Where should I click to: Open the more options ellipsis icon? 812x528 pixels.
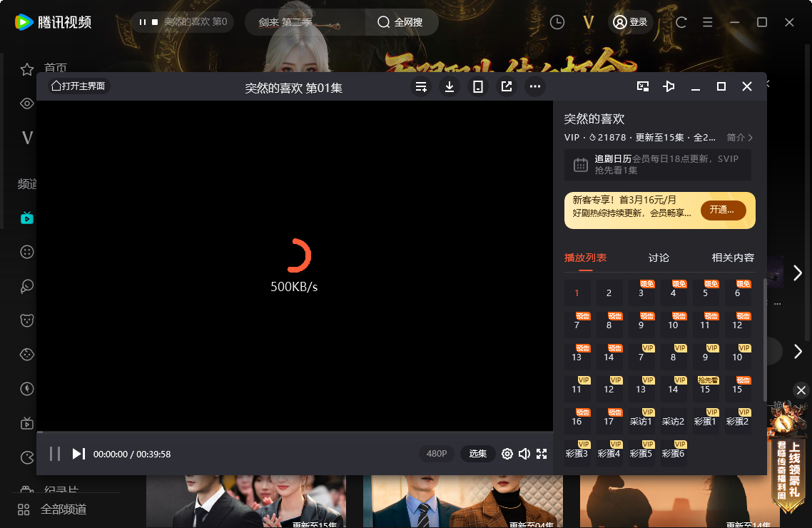pyautogui.click(x=535, y=86)
